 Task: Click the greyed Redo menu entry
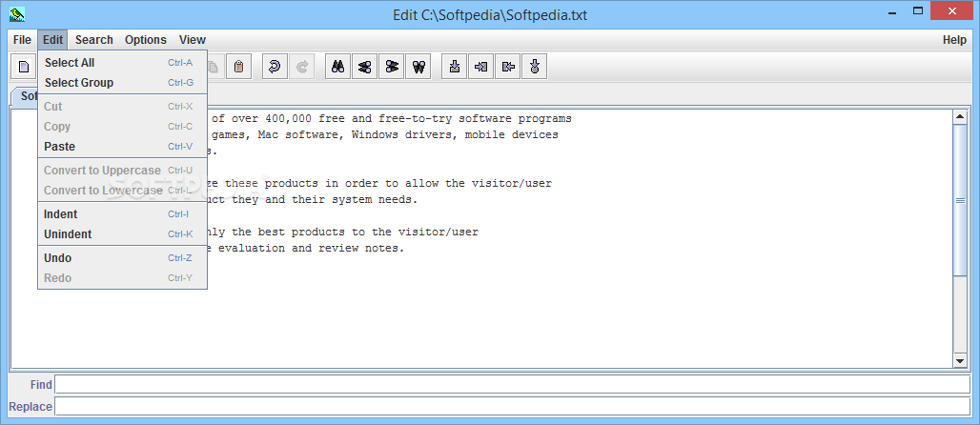pos(122,277)
